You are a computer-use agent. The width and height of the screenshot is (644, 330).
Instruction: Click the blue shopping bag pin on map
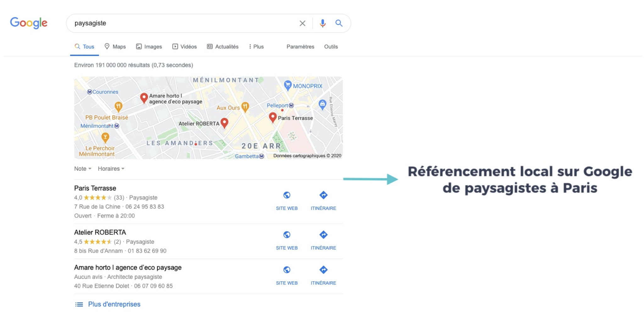point(322,105)
